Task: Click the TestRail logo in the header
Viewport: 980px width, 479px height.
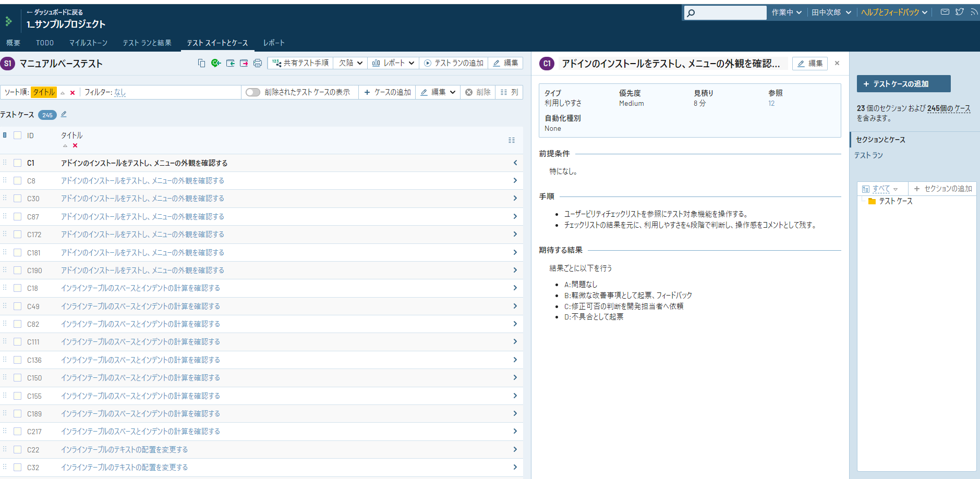Action: [8, 21]
